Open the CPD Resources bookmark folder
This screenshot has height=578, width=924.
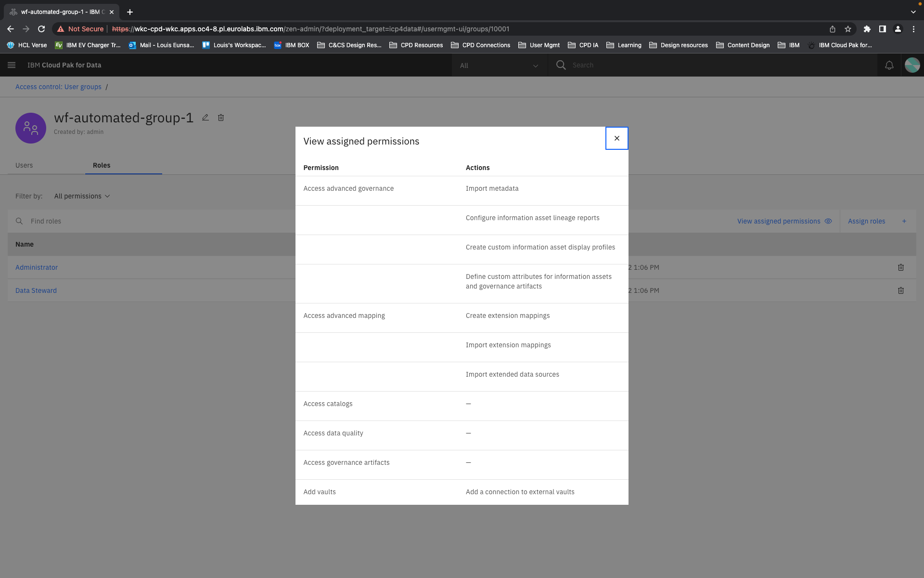pos(416,45)
